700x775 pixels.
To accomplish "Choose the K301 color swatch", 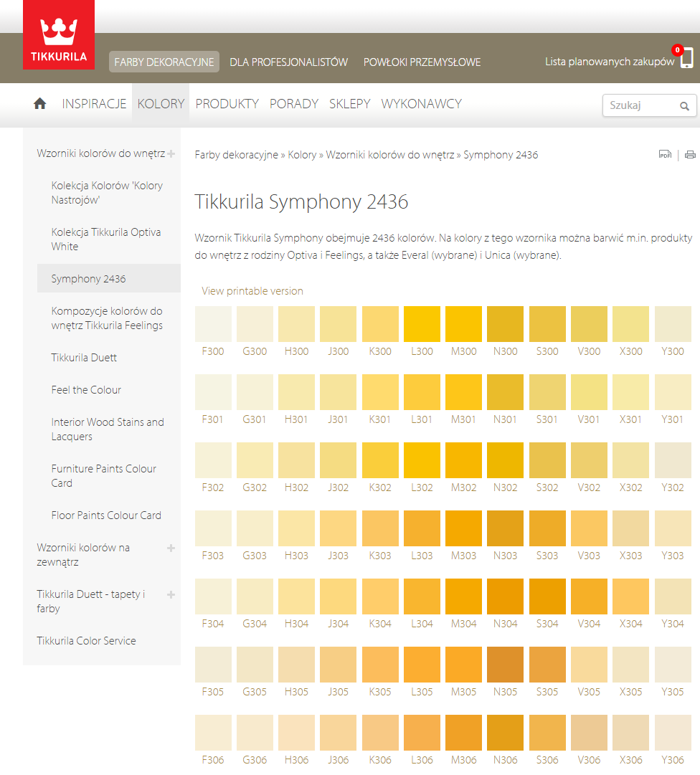I will click(380, 392).
